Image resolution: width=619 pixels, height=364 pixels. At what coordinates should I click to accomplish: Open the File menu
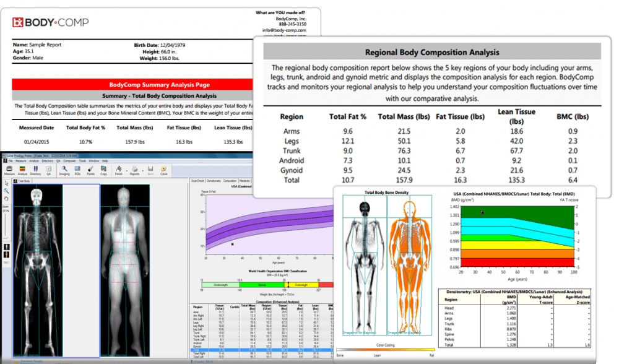[x=11, y=161]
